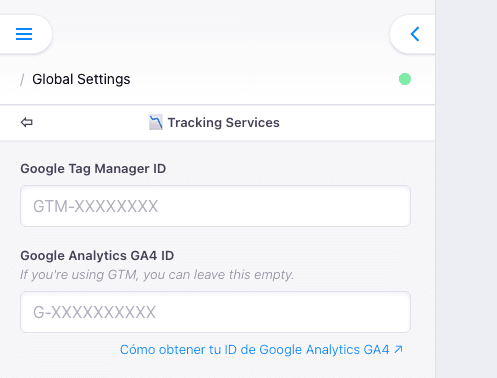Click the external arrow on GA4 link

tap(398, 349)
